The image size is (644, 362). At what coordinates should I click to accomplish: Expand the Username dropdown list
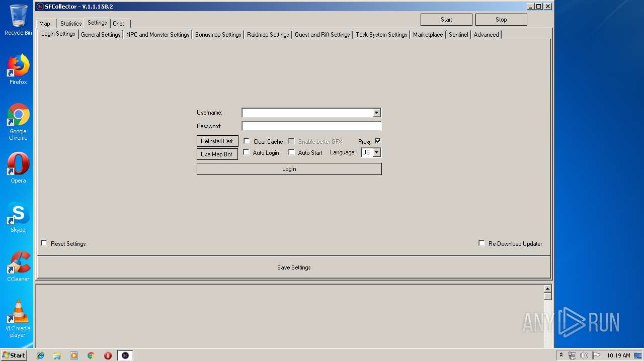click(x=376, y=113)
